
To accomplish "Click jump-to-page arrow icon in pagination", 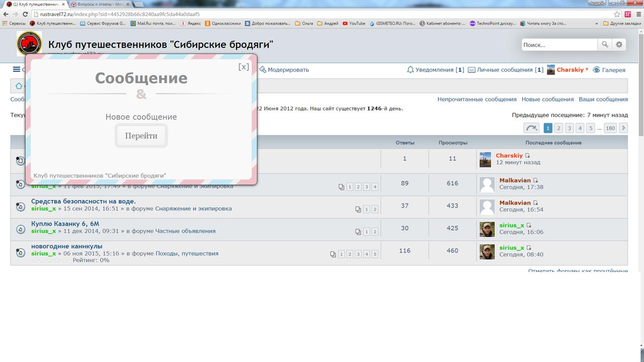I will [531, 128].
